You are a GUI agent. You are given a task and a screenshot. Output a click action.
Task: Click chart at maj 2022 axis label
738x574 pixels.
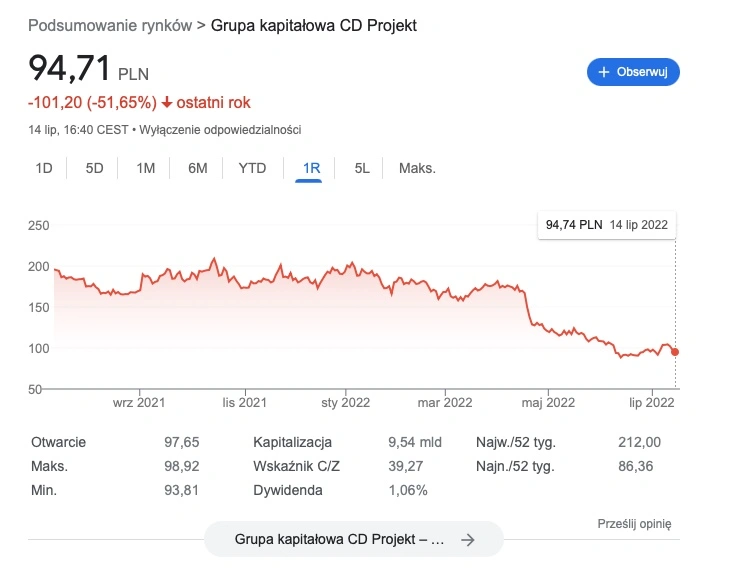(548, 403)
